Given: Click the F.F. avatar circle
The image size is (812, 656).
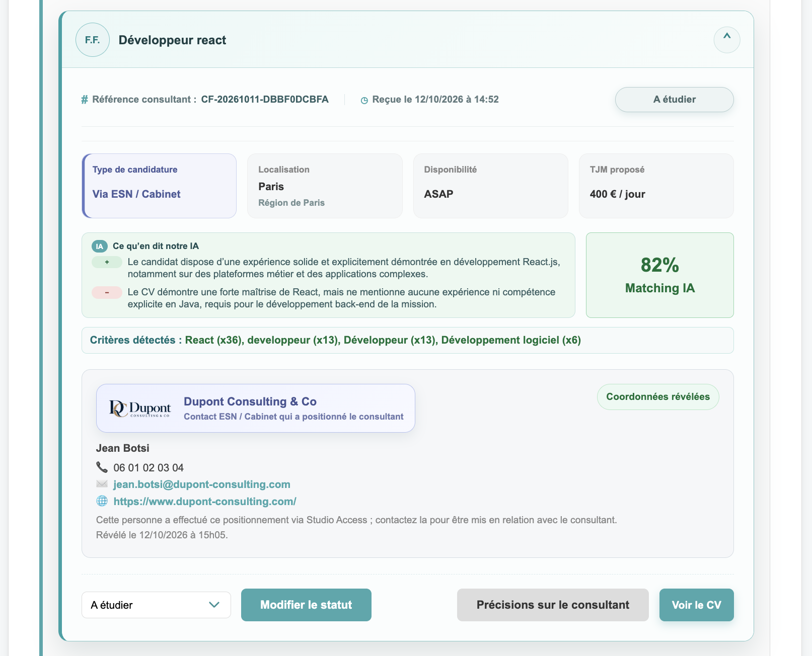Looking at the screenshot, I should coord(93,40).
